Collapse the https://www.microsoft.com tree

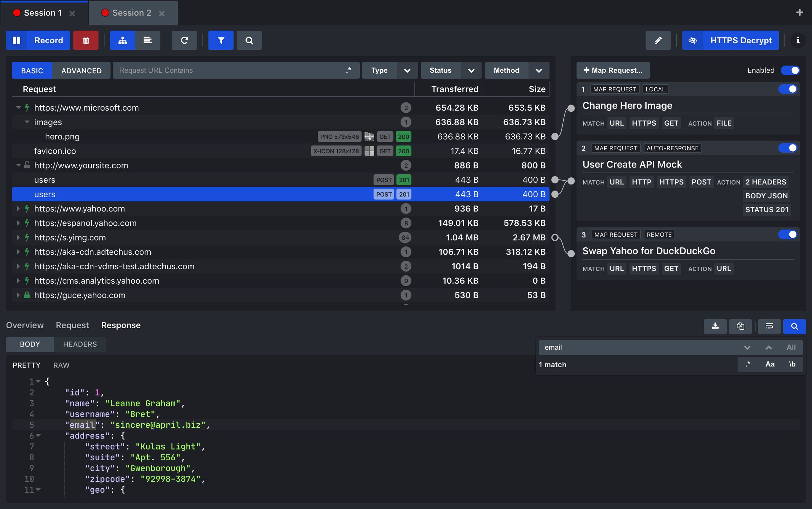tap(18, 108)
